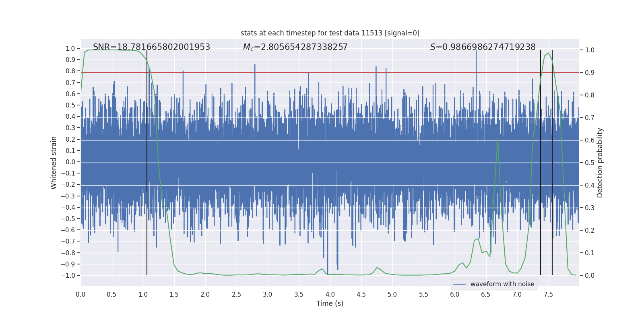The width and height of the screenshot is (644, 322).
Task: Click the 1.5 tick on the Time axis
Action: [x=174, y=294]
